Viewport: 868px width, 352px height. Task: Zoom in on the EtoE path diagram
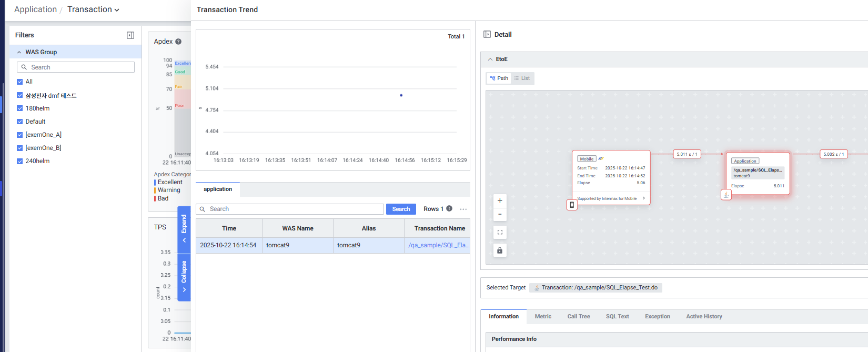(500, 200)
